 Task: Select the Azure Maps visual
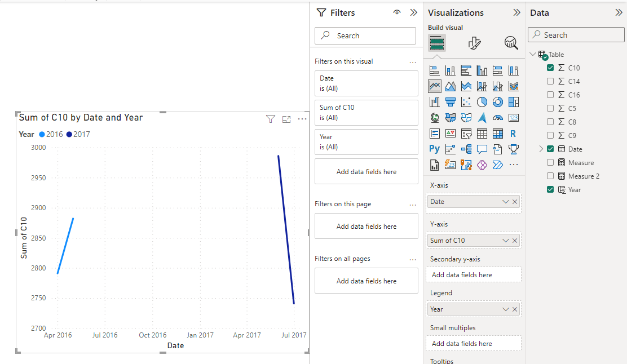point(482,118)
